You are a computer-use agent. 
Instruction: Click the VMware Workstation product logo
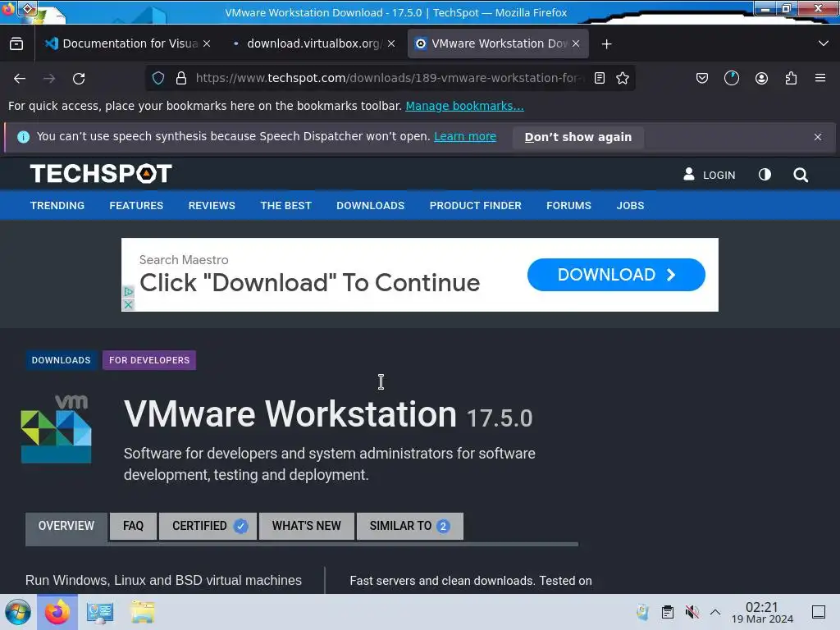point(57,429)
